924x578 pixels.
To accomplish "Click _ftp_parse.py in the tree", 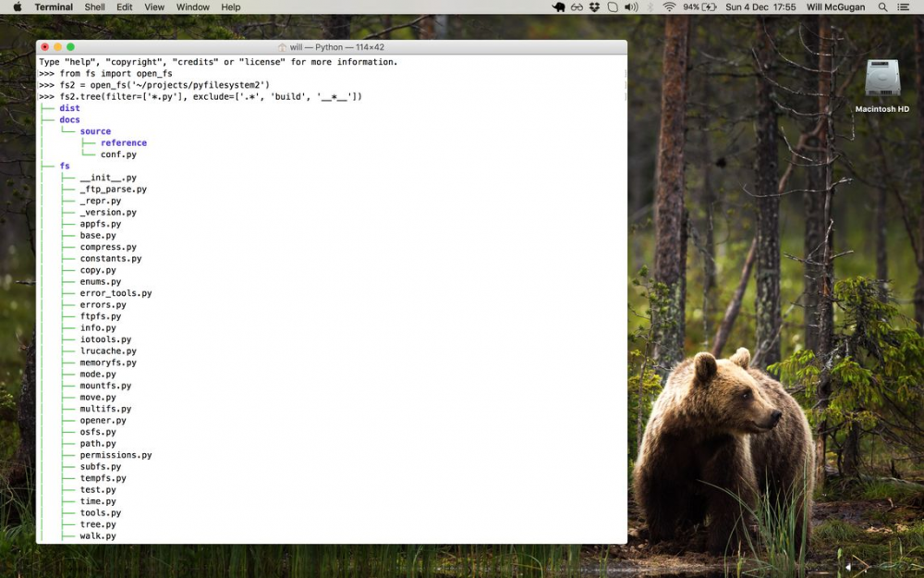I will (114, 190).
